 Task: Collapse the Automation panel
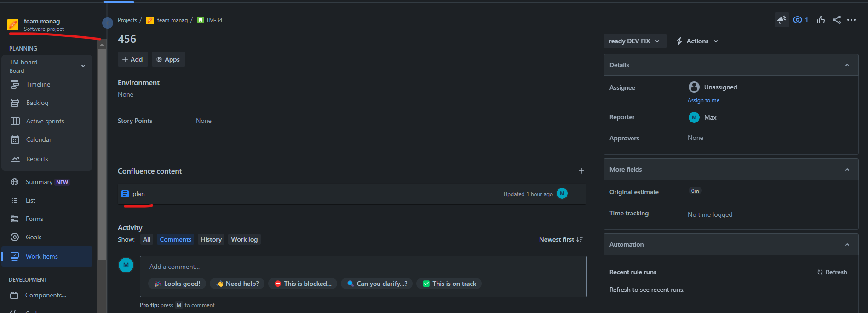tap(847, 244)
